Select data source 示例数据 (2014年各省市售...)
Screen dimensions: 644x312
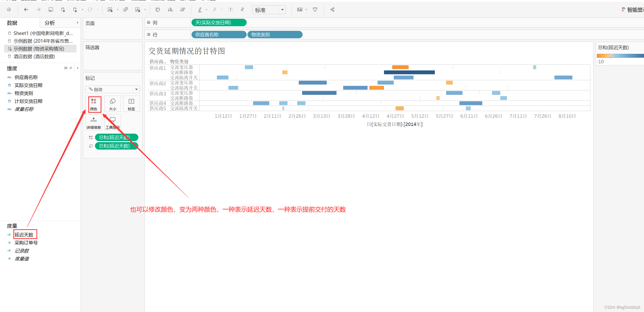point(40,41)
